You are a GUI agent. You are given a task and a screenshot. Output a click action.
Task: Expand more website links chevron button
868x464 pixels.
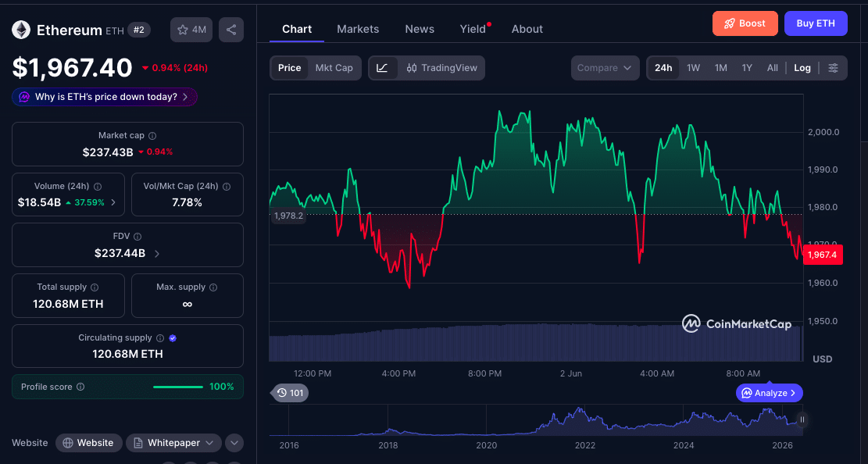coord(234,443)
